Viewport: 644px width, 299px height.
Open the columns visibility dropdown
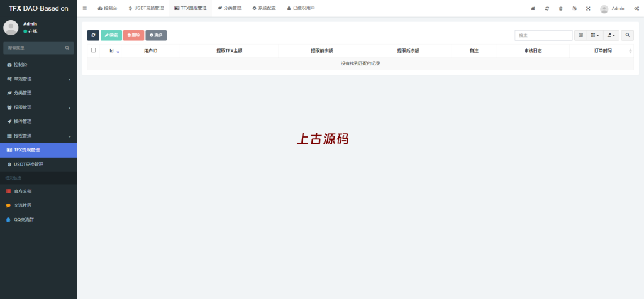[x=595, y=35]
